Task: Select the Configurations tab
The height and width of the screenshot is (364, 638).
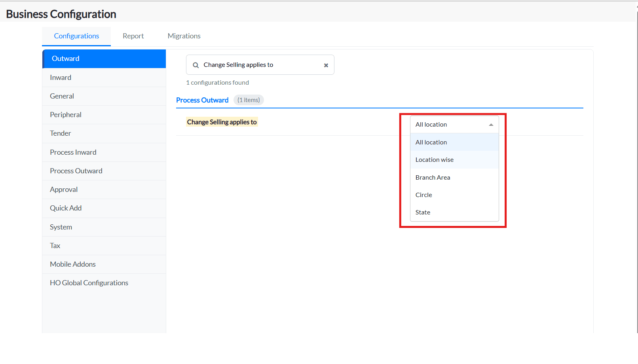Action: [76, 36]
